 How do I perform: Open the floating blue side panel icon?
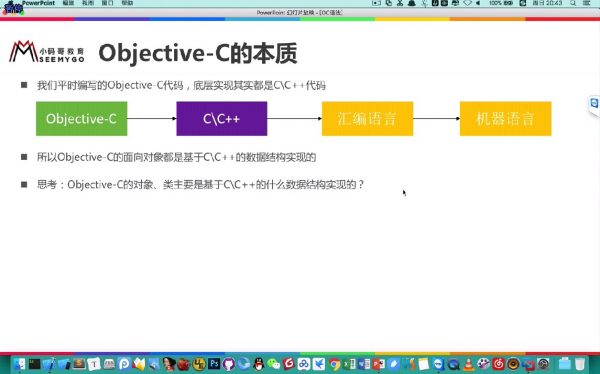pyautogui.click(x=594, y=104)
